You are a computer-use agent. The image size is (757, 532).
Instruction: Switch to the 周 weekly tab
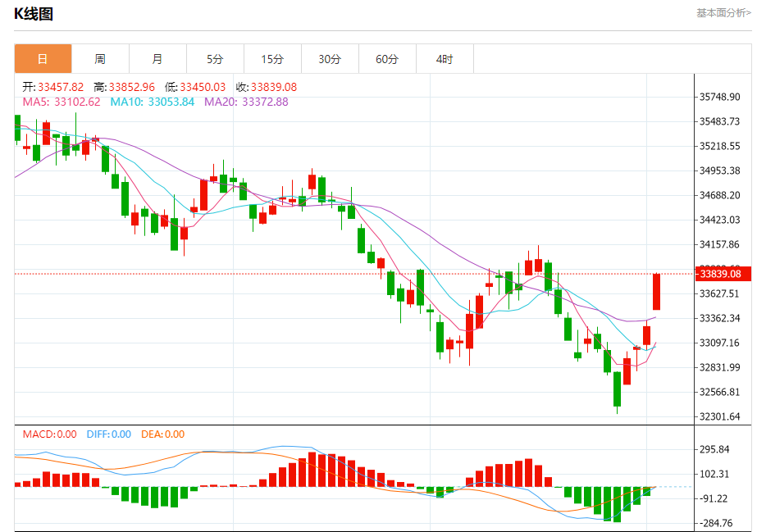point(100,59)
